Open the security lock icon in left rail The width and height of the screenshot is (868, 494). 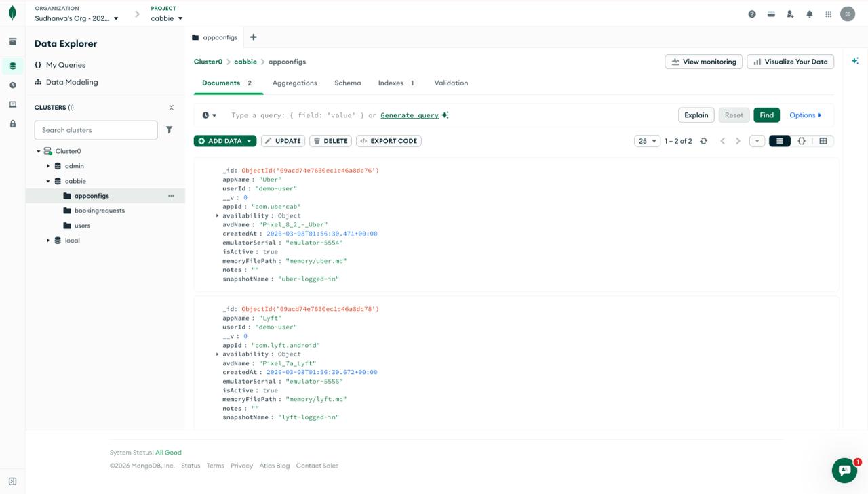pos(12,123)
